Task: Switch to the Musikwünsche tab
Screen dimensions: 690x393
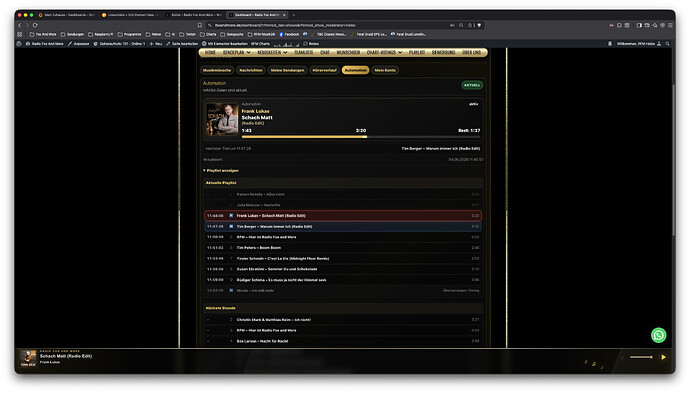Action: [217, 70]
